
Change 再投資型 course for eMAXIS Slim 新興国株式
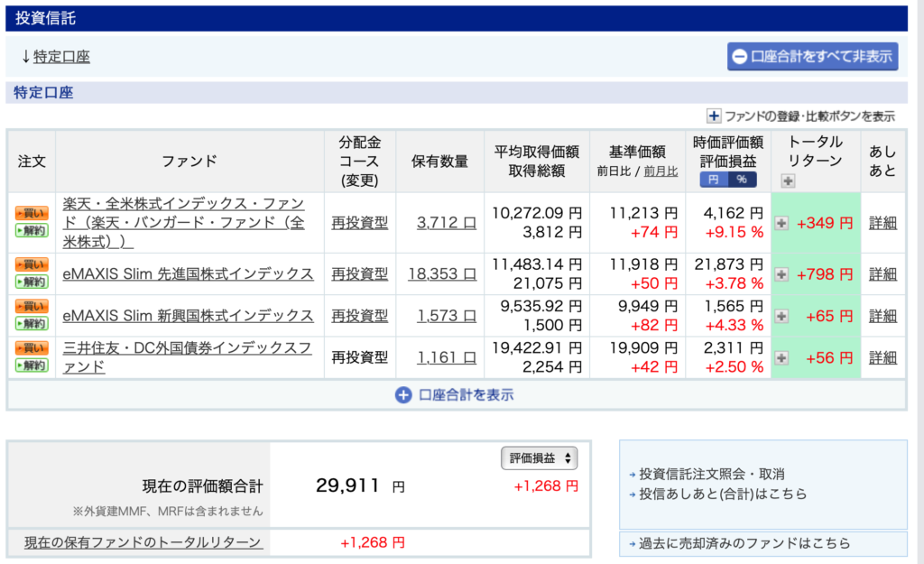click(359, 316)
